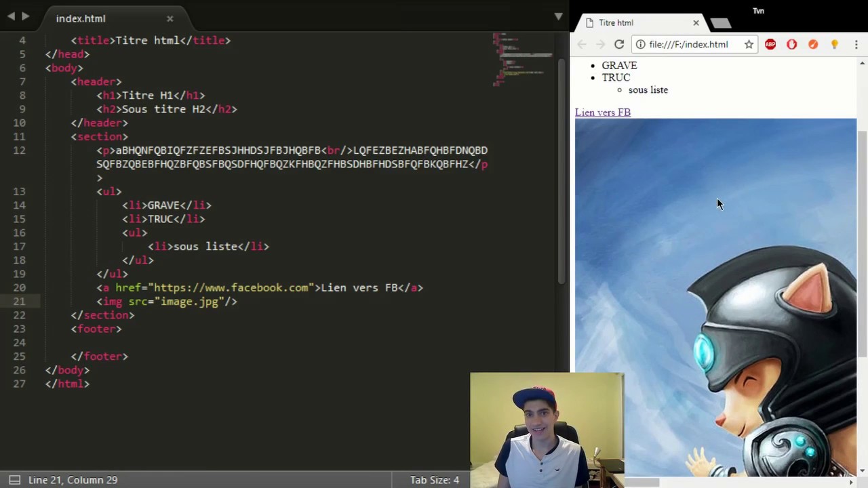868x488 pixels.
Task: Click the yellow lightbulb extension icon
Action: click(x=835, y=44)
